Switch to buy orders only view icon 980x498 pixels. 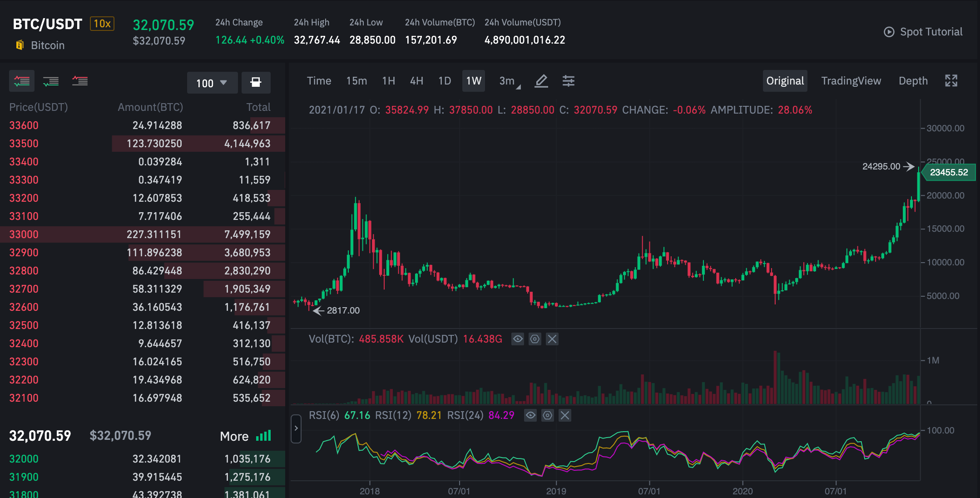[51, 81]
